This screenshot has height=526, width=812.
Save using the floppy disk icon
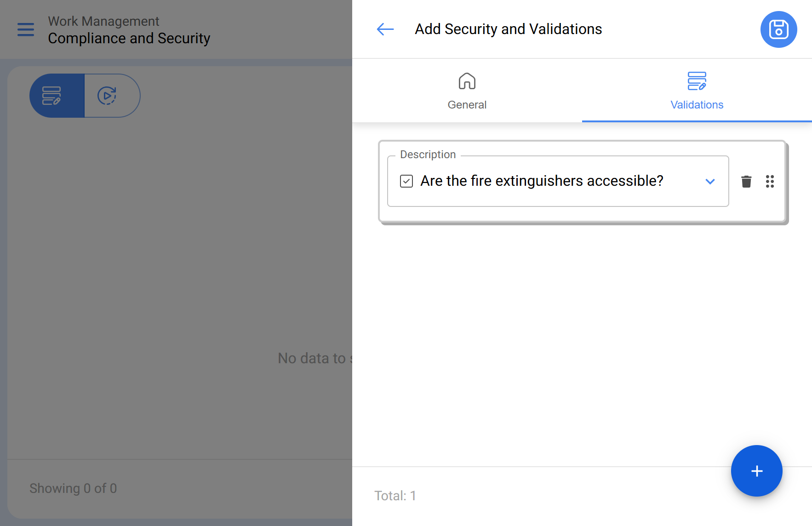coord(778,29)
